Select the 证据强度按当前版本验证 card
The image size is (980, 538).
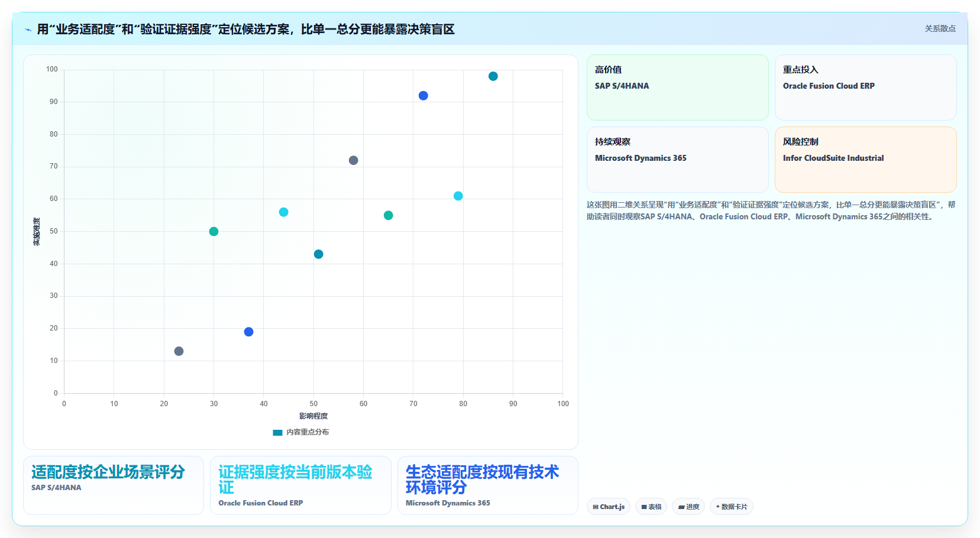pyautogui.click(x=300, y=485)
